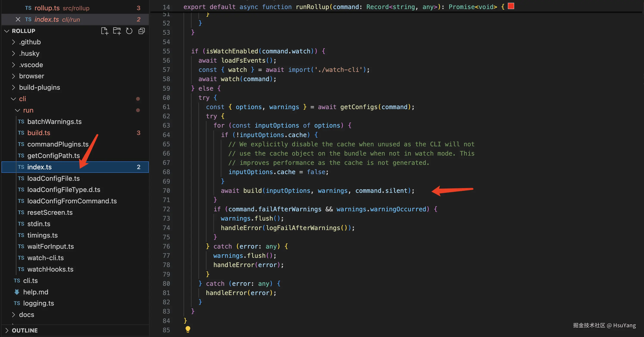The image size is (644, 337).
Task: Close the index.ts open editor entry
Action: click(18, 19)
